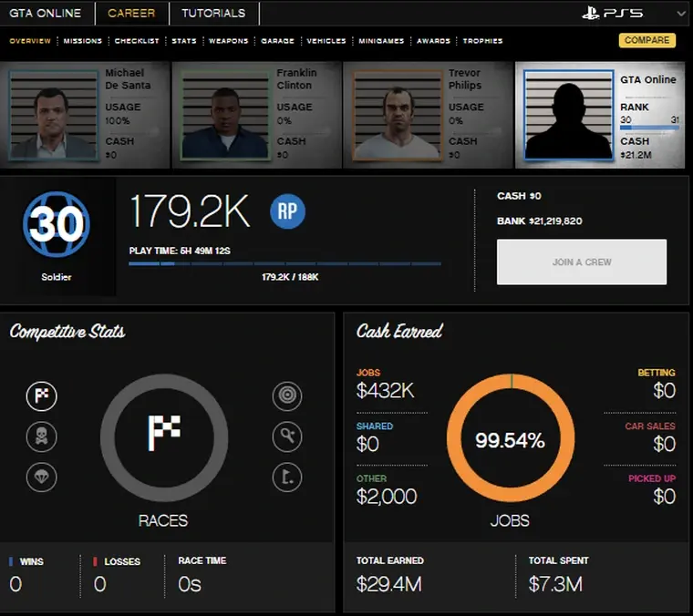Select Trevor Philips character card
This screenshot has width=693, height=616.
tap(428, 115)
